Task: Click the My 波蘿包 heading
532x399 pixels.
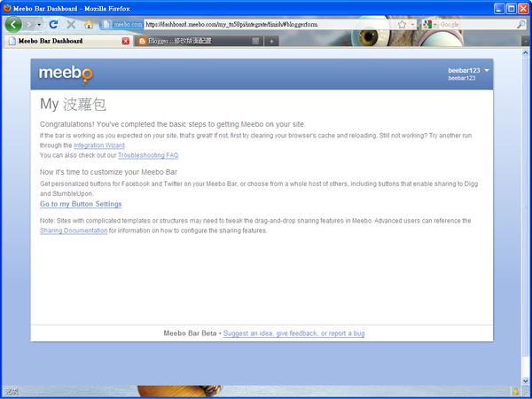Action: (x=74, y=104)
